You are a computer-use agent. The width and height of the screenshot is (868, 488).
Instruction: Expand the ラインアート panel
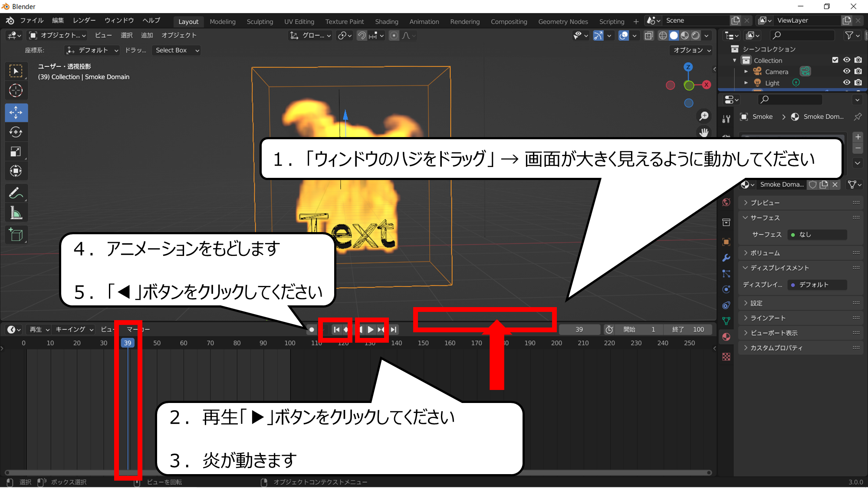pyautogui.click(x=800, y=318)
